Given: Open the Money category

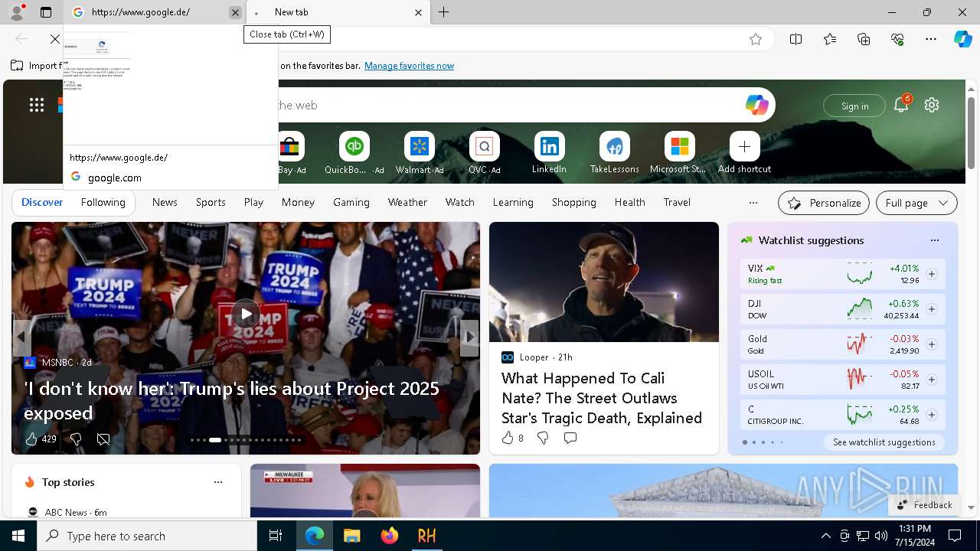Looking at the screenshot, I should click(298, 202).
